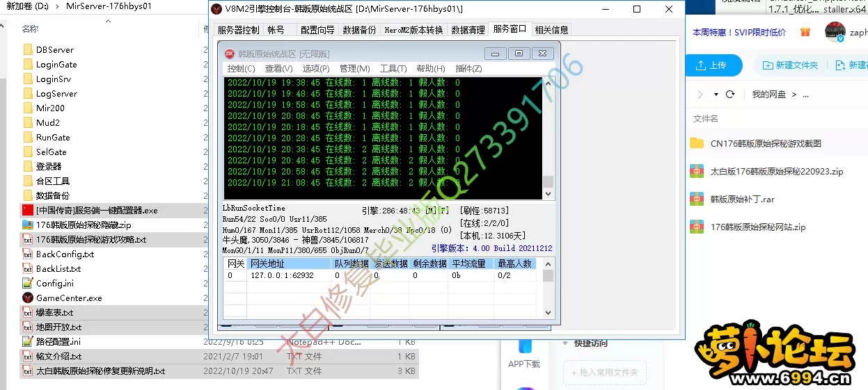Open CN176韩版原始探秘游戏截图 folder in cloud drive
Image resolution: width=868 pixels, height=390 pixels.
[x=766, y=143]
